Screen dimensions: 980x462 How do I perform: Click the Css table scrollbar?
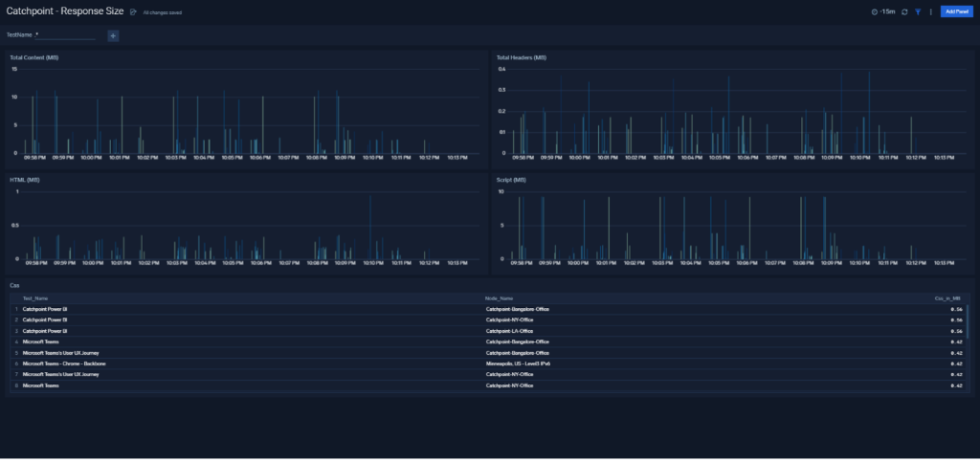(x=968, y=319)
